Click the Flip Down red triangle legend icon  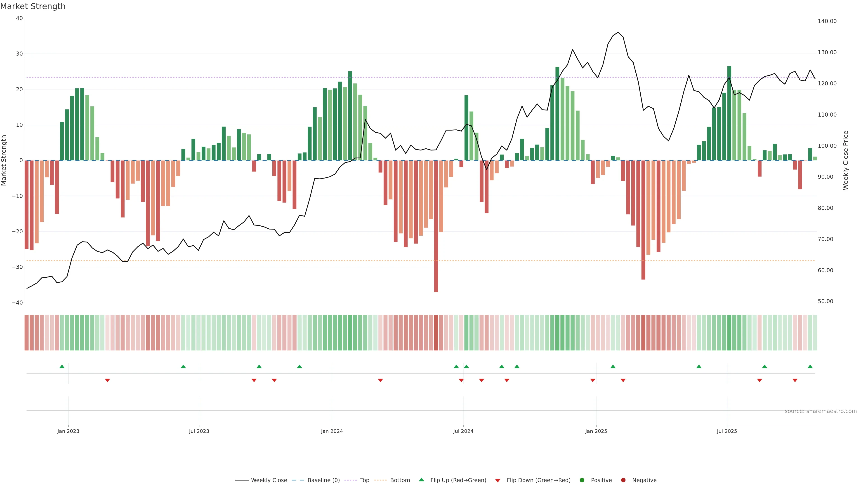pyautogui.click(x=497, y=481)
